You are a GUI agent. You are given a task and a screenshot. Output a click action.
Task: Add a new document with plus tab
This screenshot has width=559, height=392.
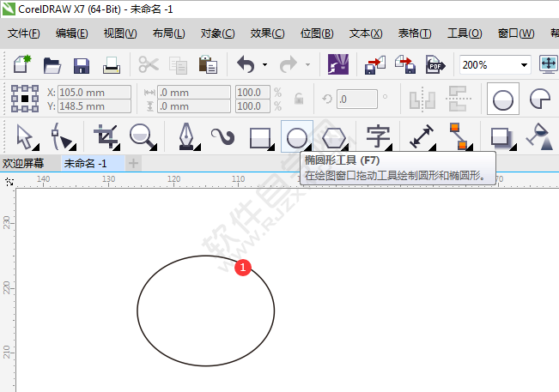133,164
